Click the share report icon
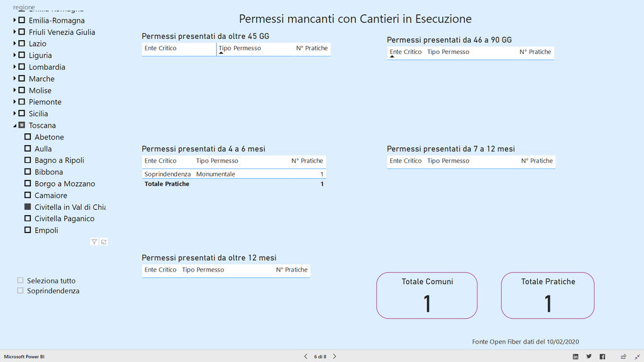Screen dimensions: 644x362 tap(623, 356)
